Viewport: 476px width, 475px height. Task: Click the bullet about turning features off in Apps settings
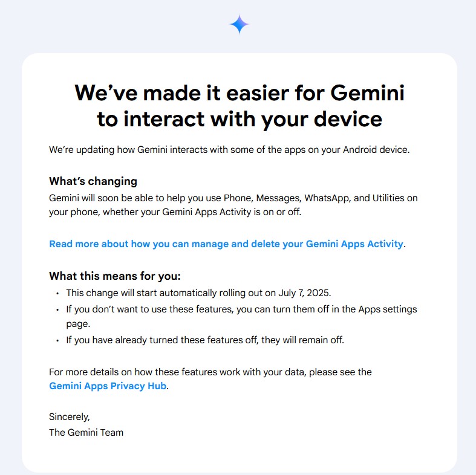[x=242, y=316]
